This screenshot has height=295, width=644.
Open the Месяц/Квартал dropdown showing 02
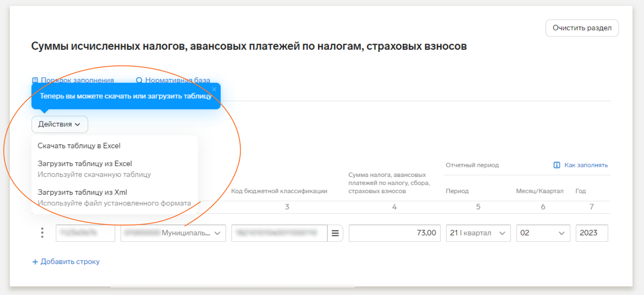coord(543,233)
